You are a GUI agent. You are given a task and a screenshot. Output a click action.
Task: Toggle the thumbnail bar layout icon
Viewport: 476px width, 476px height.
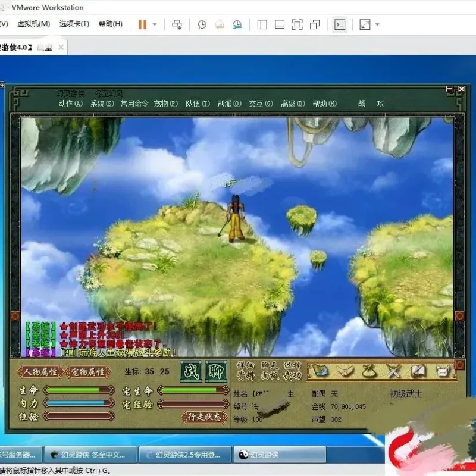coord(280,24)
